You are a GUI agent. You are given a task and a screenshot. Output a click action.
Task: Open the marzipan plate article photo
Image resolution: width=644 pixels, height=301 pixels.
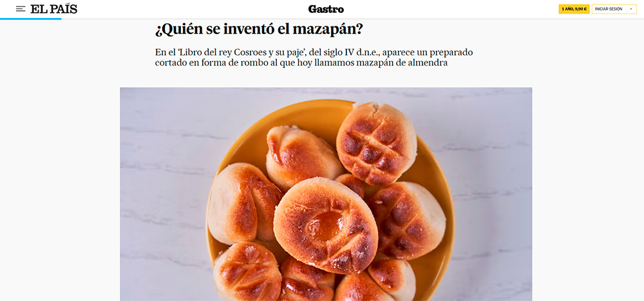pos(326,194)
